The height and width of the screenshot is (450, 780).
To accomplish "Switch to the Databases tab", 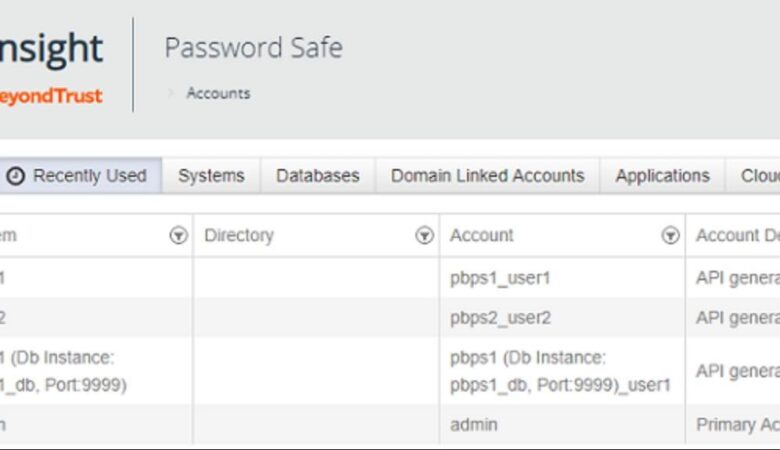I will pyautogui.click(x=318, y=176).
